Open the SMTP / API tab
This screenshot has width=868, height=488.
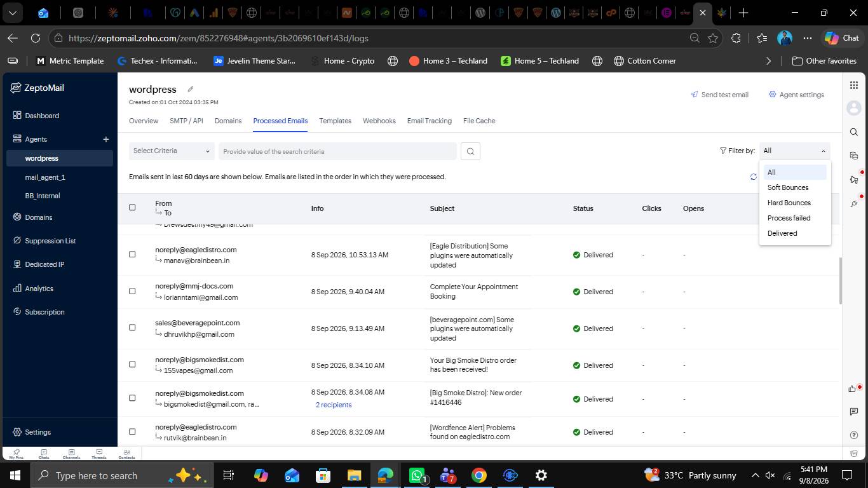tap(186, 121)
